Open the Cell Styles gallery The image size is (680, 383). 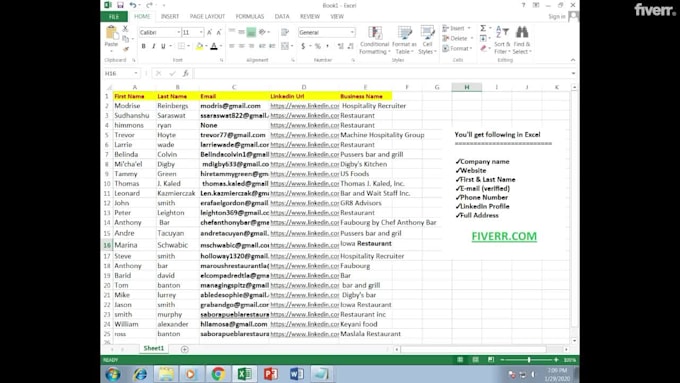[427, 40]
